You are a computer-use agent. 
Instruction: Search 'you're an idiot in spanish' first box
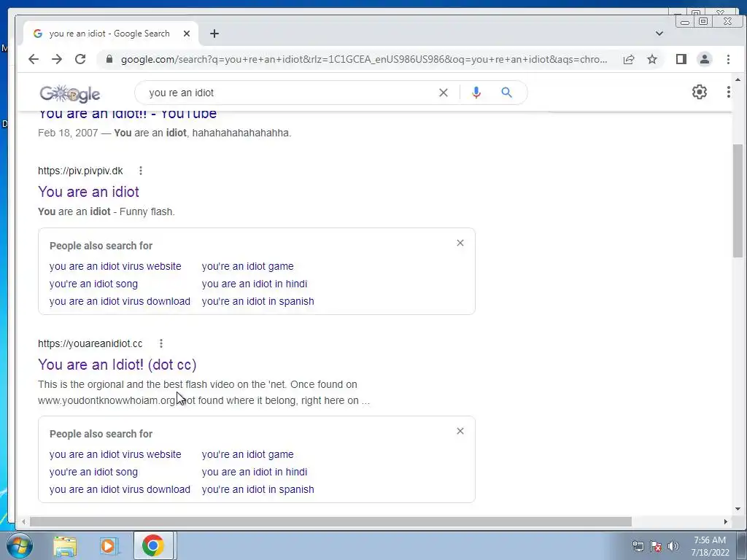[258, 301]
